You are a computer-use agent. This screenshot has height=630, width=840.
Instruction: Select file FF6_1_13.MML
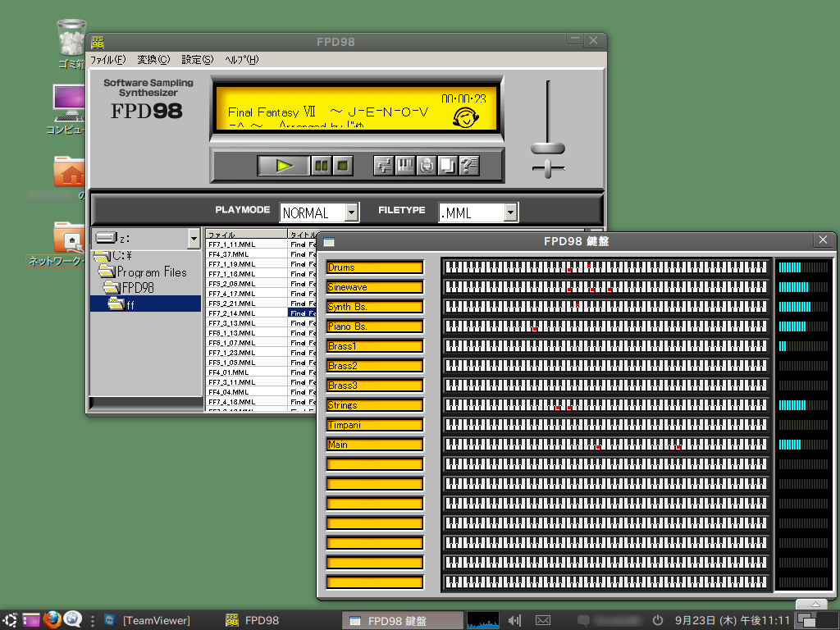[x=232, y=333]
